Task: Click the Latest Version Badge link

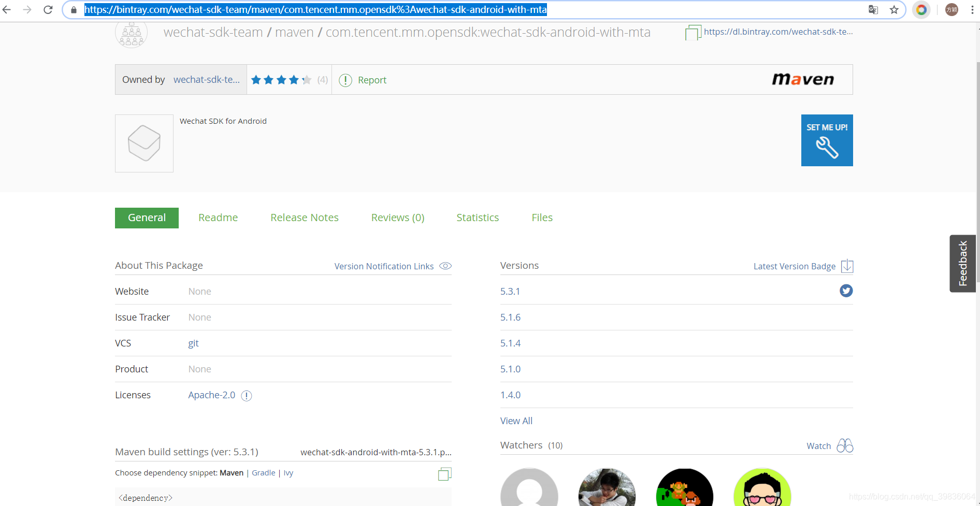Action: [795, 266]
